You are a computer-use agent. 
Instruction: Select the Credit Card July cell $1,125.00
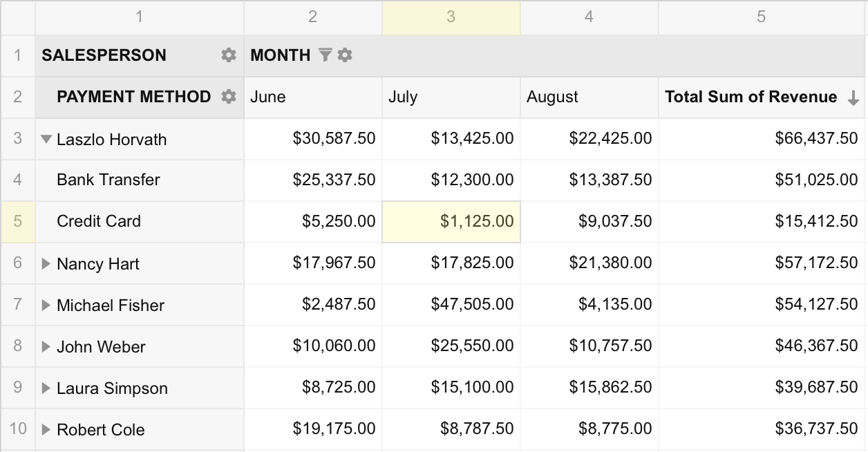[x=451, y=221]
